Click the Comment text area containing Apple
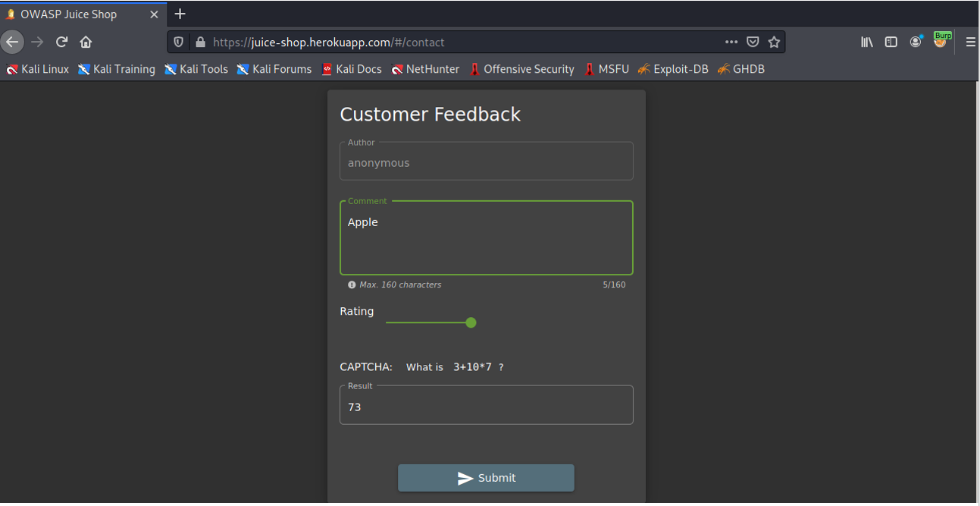The height and width of the screenshot is (506, 980). (486, 238)
